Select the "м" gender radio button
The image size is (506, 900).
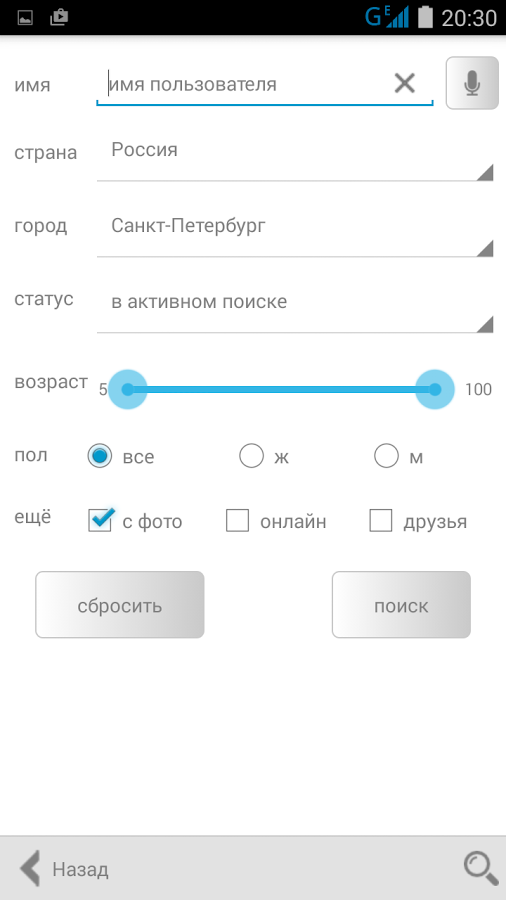click(x=386, y=456)
